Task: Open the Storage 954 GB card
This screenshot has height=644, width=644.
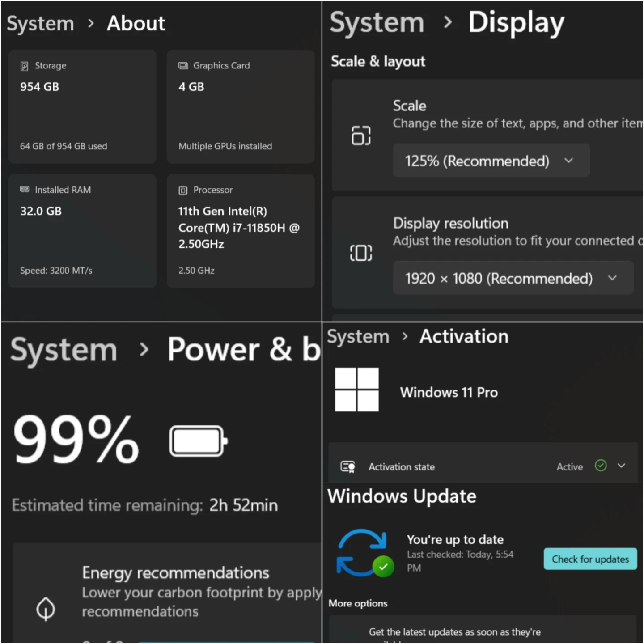Action: 82,106
